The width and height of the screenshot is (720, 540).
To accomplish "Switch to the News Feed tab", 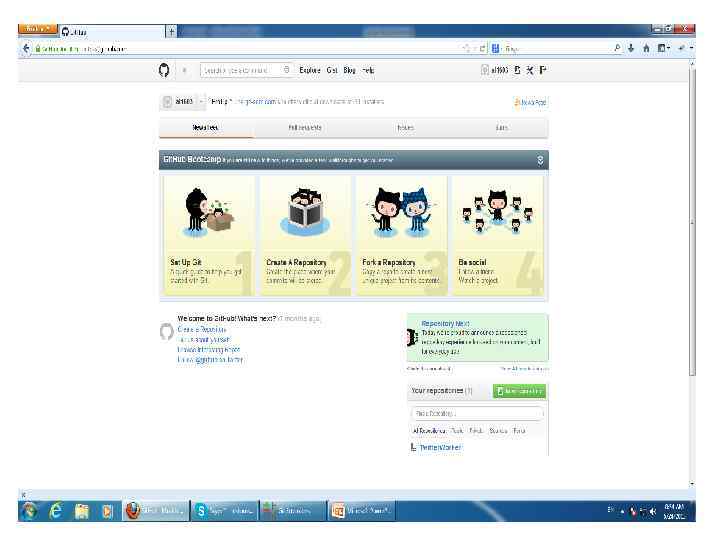I will point(205,128).
